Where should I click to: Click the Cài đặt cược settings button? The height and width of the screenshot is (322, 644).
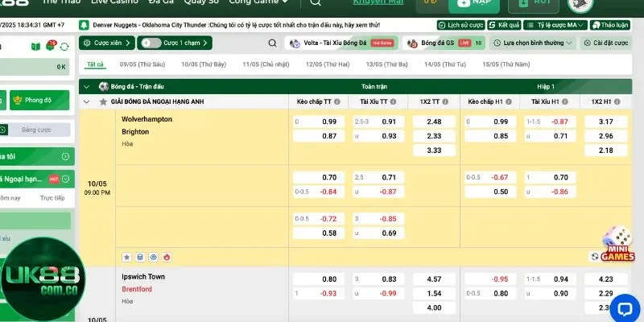click(x=606, y=43)
